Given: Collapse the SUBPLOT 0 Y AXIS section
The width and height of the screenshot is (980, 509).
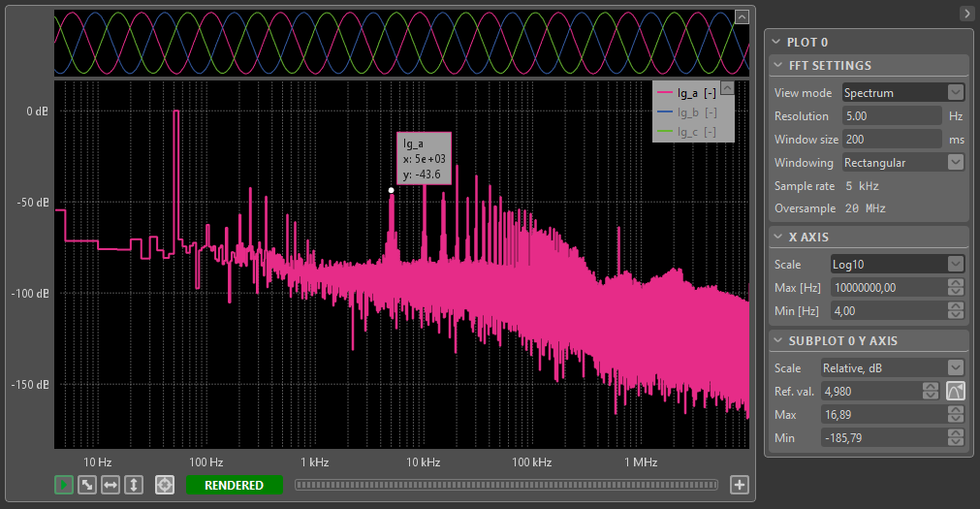Looking at the screenshot, I should tap(777, 341).
